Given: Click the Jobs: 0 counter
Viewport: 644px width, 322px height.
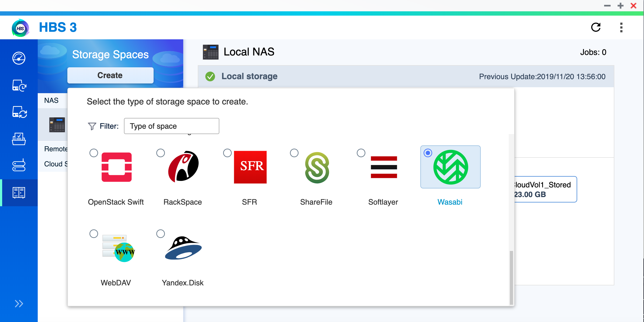Looking at the screenshot, I should click(593, 52).
